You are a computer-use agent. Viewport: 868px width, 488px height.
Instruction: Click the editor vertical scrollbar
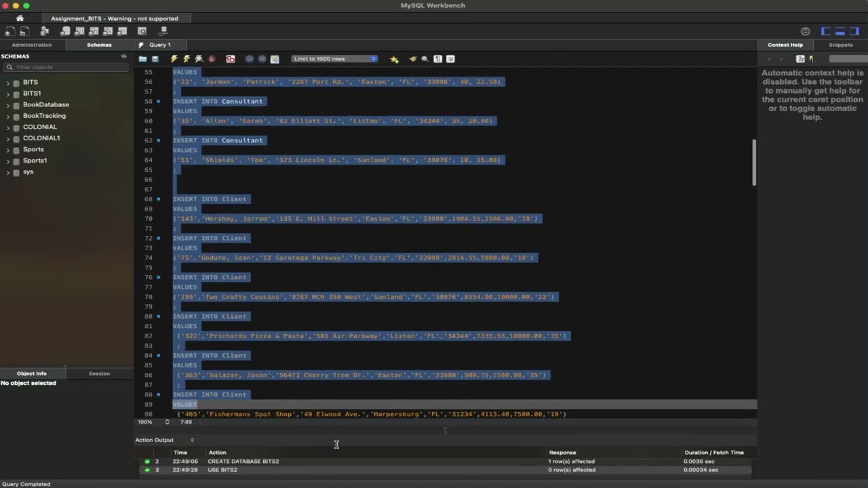[x=753, y=163]
